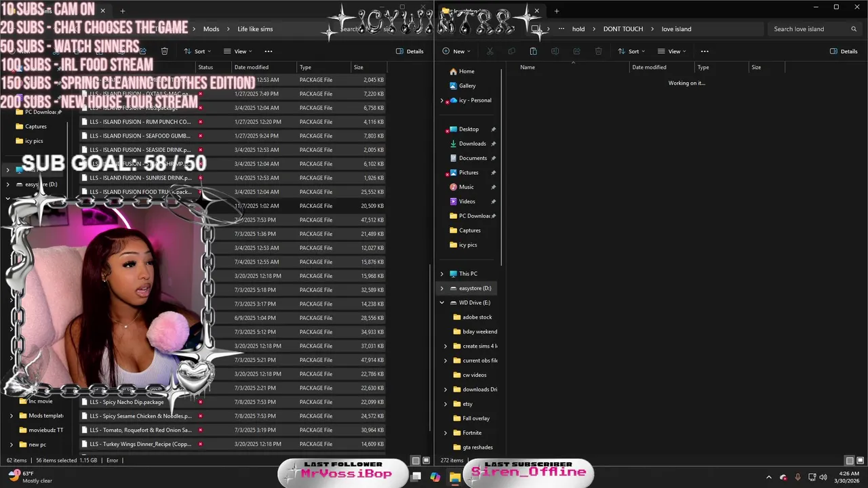The width and height of the screenshot is (868, 488).
Task: Expand easystore (D:) in right navigation pane
Action: click(442, 288)
